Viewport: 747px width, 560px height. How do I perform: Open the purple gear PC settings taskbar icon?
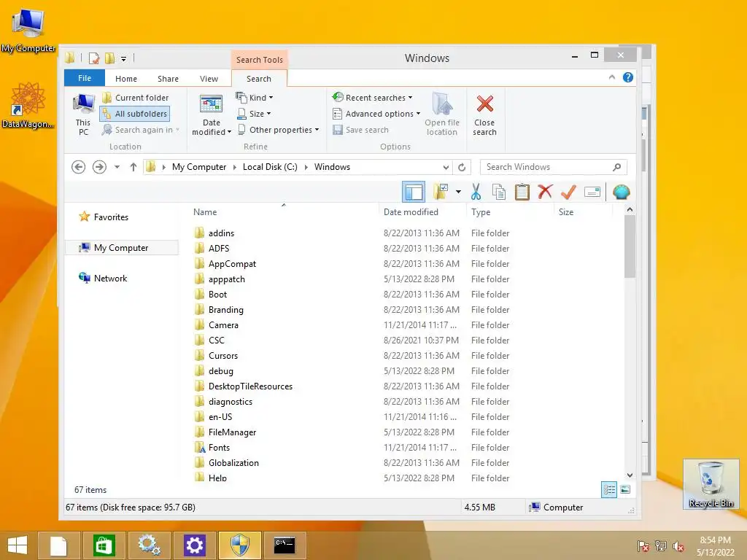click(194, 545)
